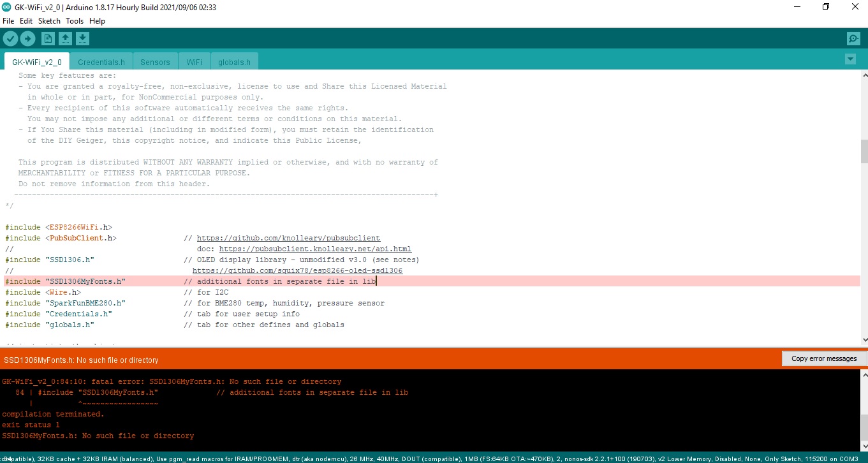
Task: Open the Tools menu
Action: (x=75, y=21)
